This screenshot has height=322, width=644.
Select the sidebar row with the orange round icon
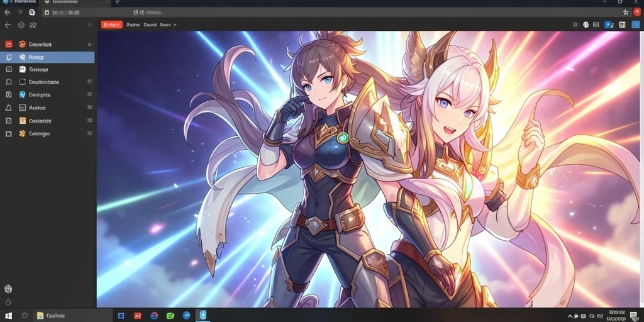[x=48, y=45]
